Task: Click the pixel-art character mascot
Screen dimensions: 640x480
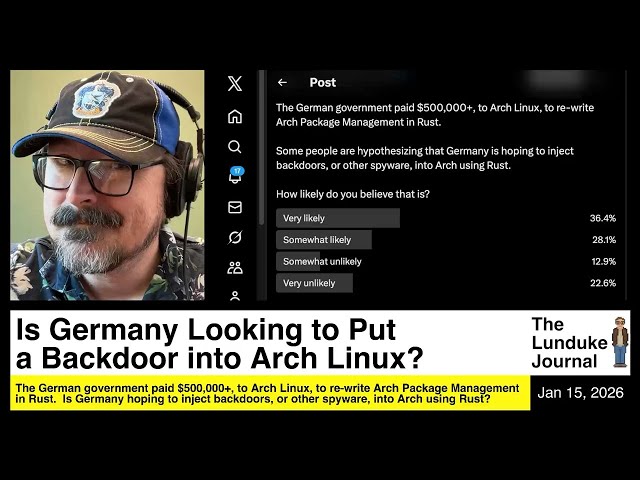Action: (x=620, y=342)
